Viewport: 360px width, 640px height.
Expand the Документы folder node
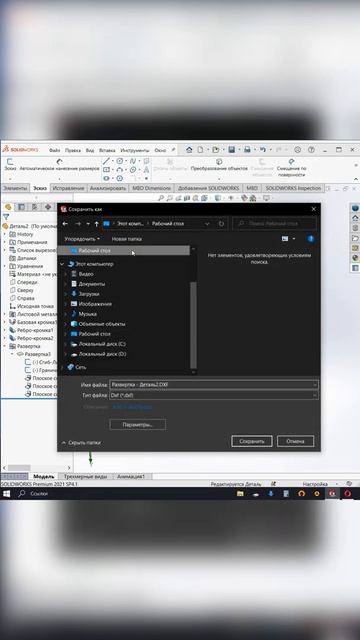[x=65, y=284]
